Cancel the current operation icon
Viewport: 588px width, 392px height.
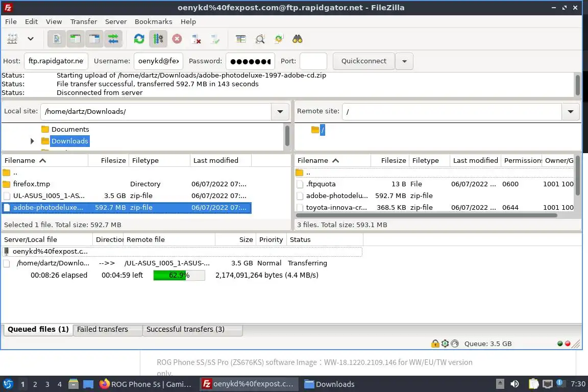[x=177, y=39]
